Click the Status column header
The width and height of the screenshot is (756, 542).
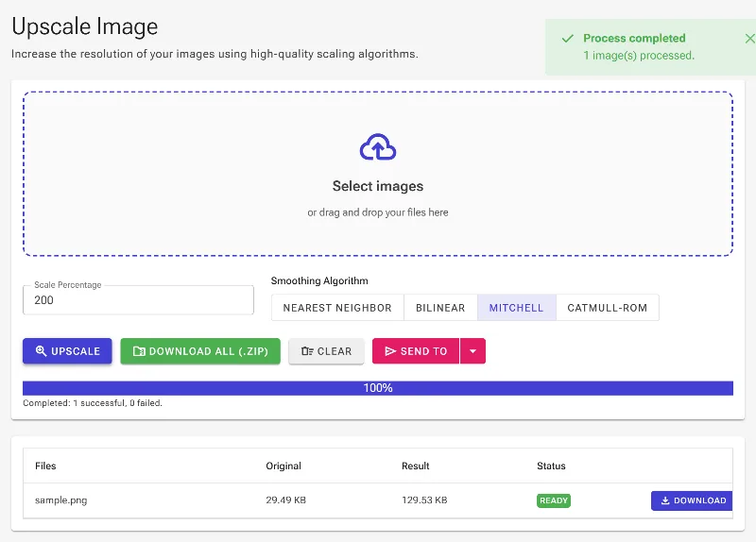tap(551, 466)
